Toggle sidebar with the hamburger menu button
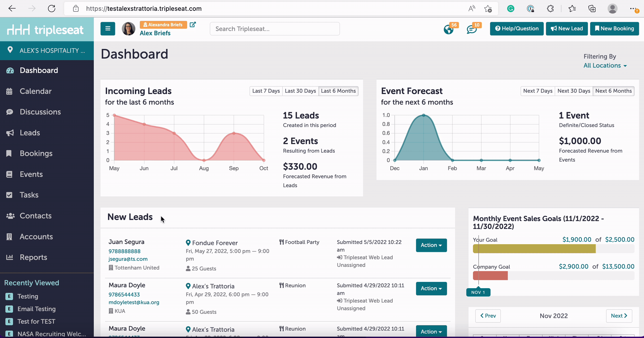This screenshot has width=644, height=338. tap(108, 29)
